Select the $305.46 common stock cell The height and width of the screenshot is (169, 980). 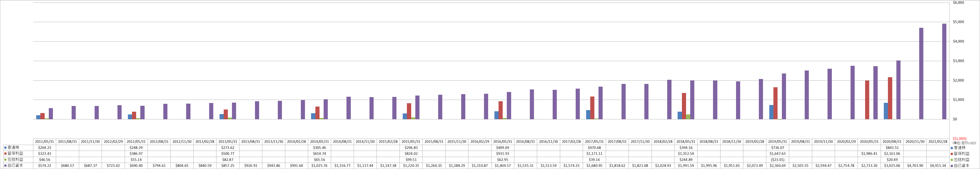320,148
